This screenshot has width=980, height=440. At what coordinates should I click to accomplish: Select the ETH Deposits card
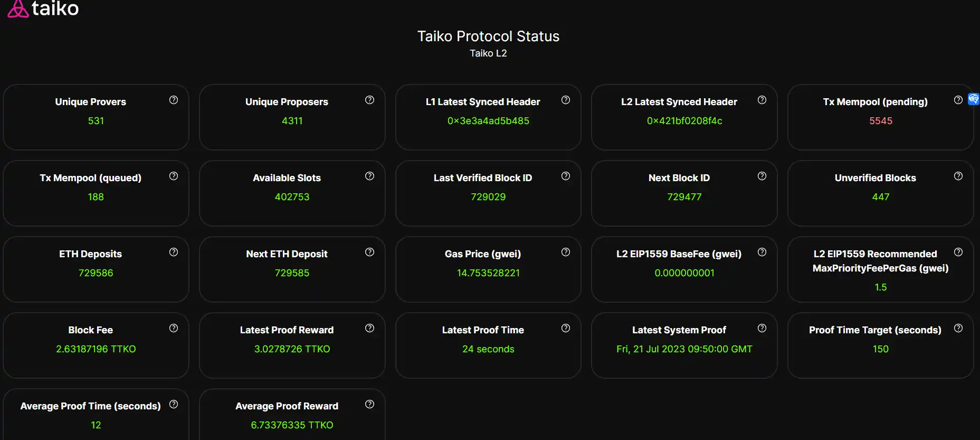[96, 269]
